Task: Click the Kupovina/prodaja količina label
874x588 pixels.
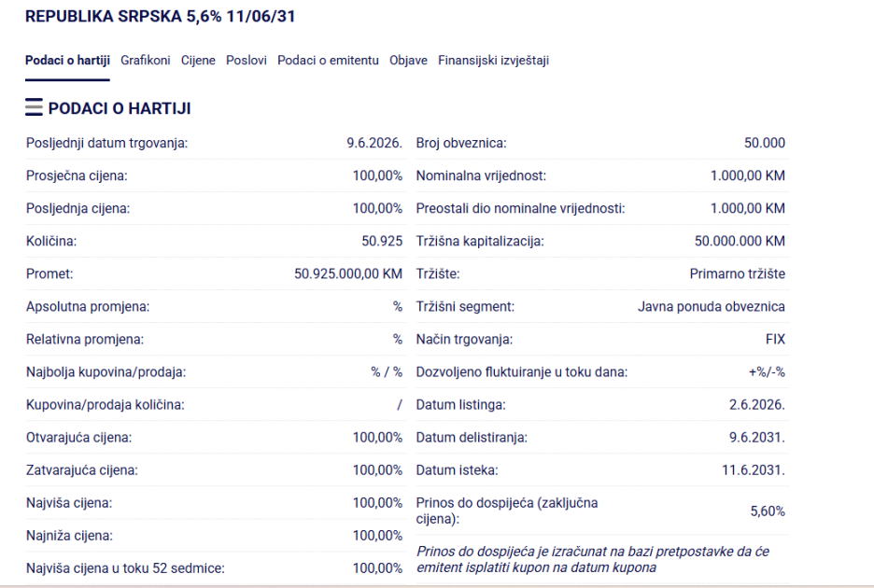Action: pyautogui.click(x=105, y=405)
